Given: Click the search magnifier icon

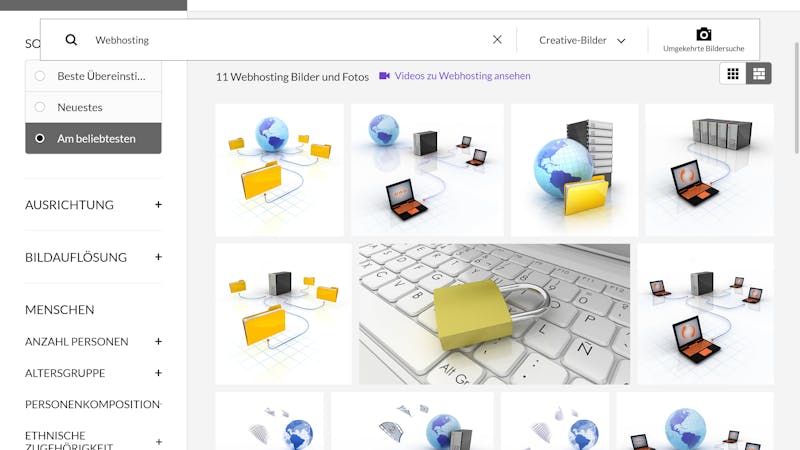Looking at the screenshot, I should (71, 40).
